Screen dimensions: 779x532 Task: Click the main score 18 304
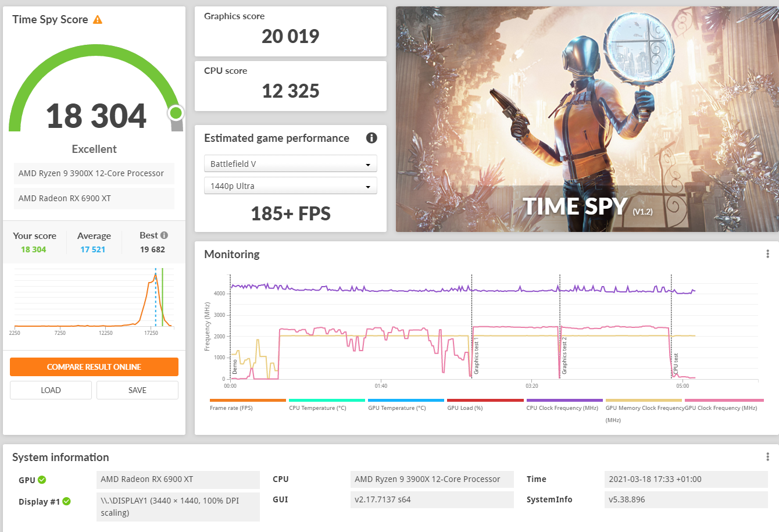pos(96,116)
